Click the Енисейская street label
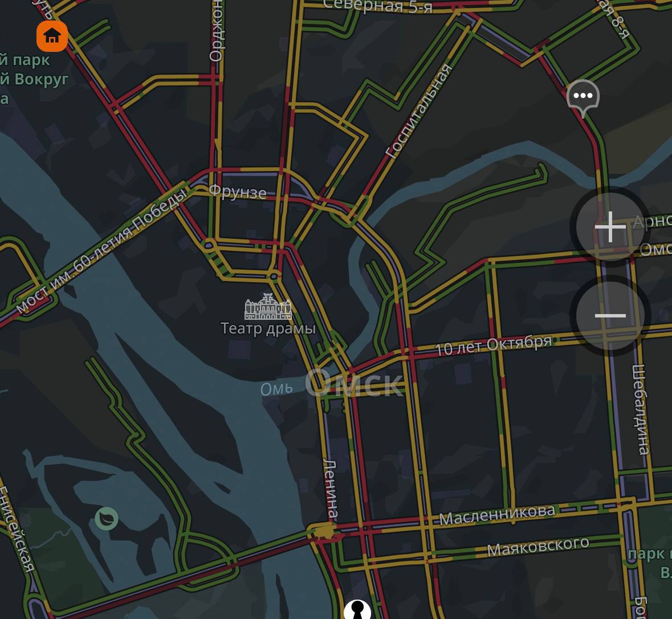 point(17,529)
